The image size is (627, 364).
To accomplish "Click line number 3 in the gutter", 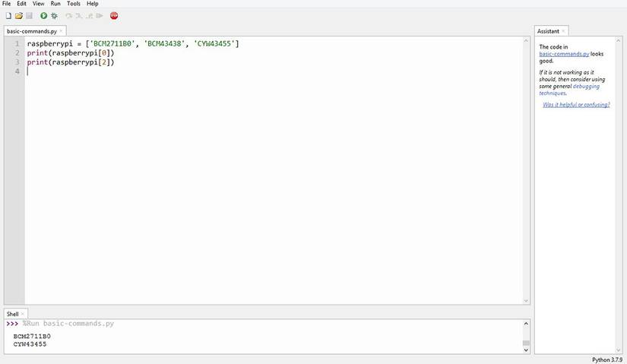I will [x=17, y=62].
